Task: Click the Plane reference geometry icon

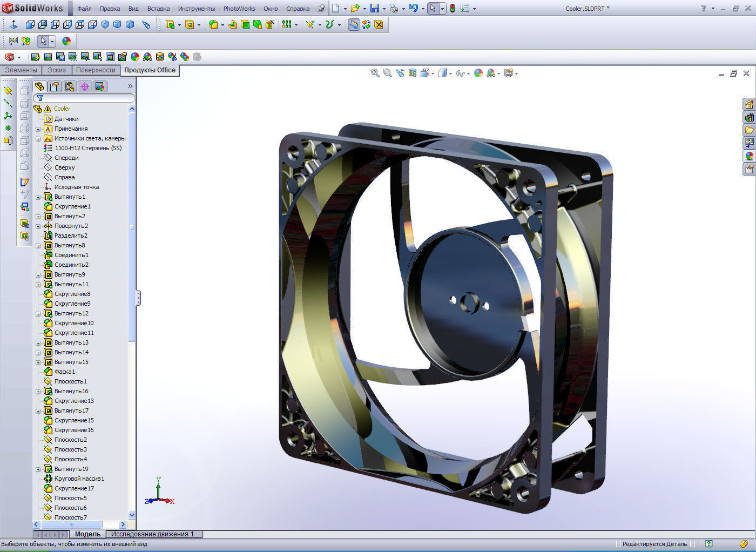Action: pyautogui.click(x=8, y=91)
